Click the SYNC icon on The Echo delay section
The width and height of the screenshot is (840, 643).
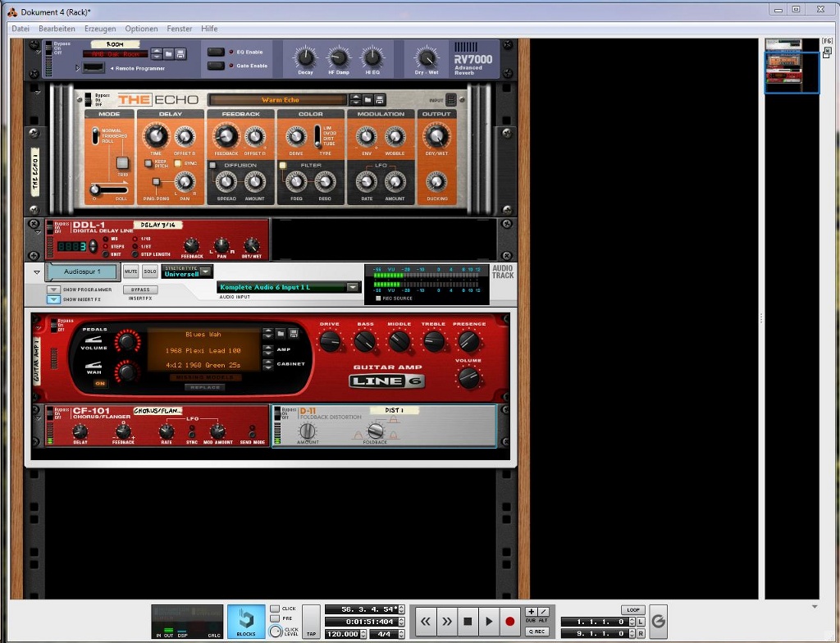(177, 162)
